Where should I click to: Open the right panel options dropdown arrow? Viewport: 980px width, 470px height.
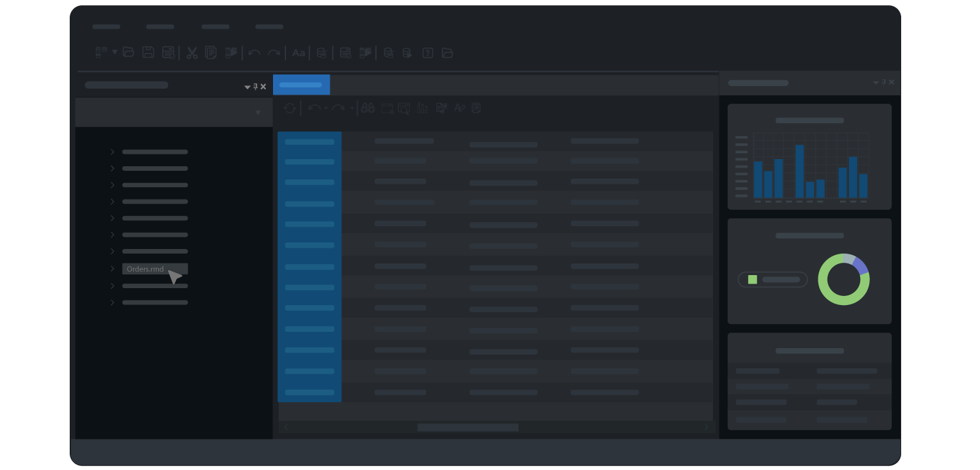click(x=876, y=83)
